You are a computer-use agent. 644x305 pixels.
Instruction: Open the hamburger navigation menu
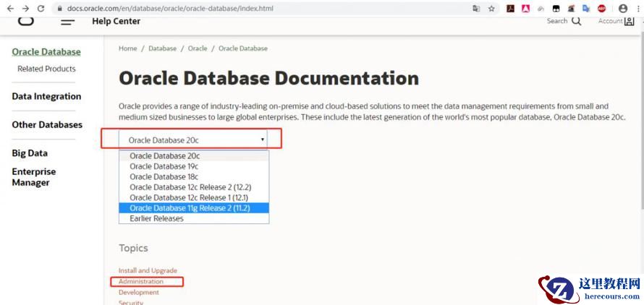click(x=68, y=22)
